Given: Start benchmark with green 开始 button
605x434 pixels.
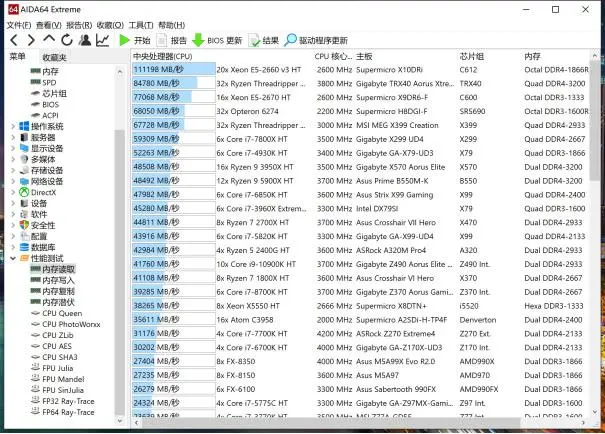Looking at the screenshot, I should click(135, 40).
